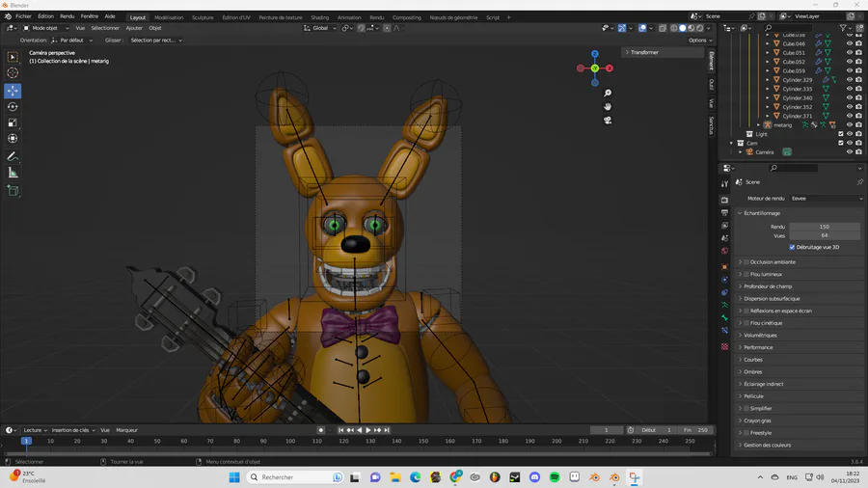The width and height of the screenshot is (868, 488).
Task: Uncheck the Light collection checkbox
Action: (840, 134)
